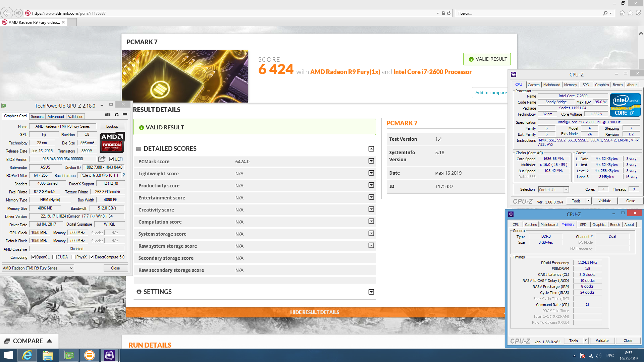Image resolution: width=644 pixels, height=362 pixels.
Task: Collapse DETAILED SCORES section arrow
Action: coord(371,148)
